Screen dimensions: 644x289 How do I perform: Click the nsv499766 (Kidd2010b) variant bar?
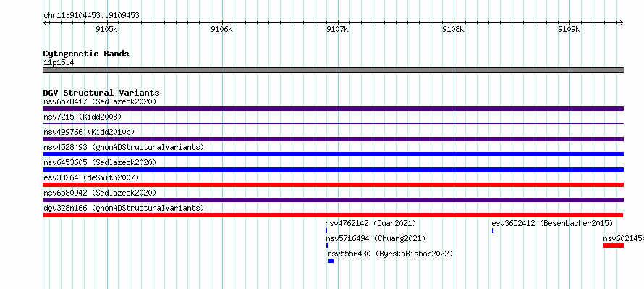[x=333, y=139]
